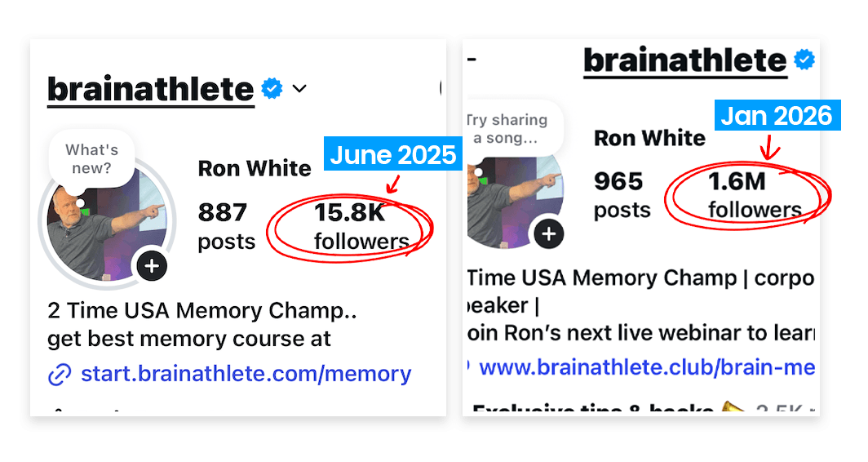Click the megaphone emoji after Exclusive tips & hacks
Viewport: 868px width, 462px height.
[733, 410]
